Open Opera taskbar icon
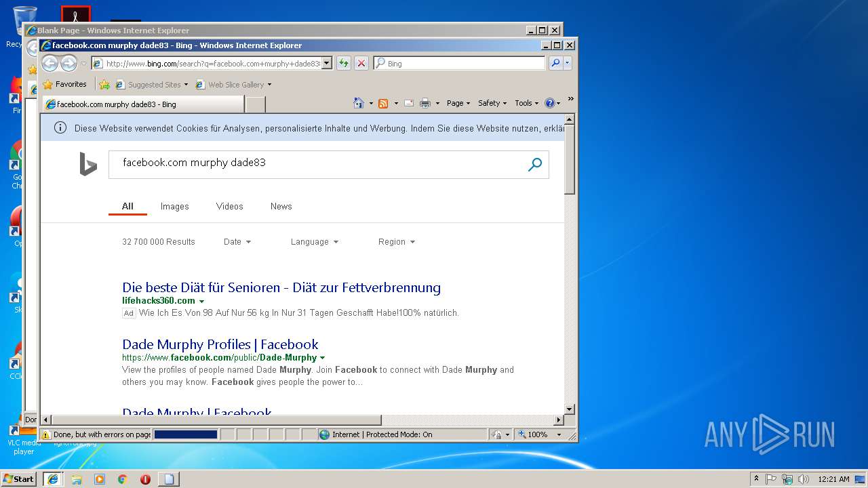 pyautogui.click(x=145, y=479)
